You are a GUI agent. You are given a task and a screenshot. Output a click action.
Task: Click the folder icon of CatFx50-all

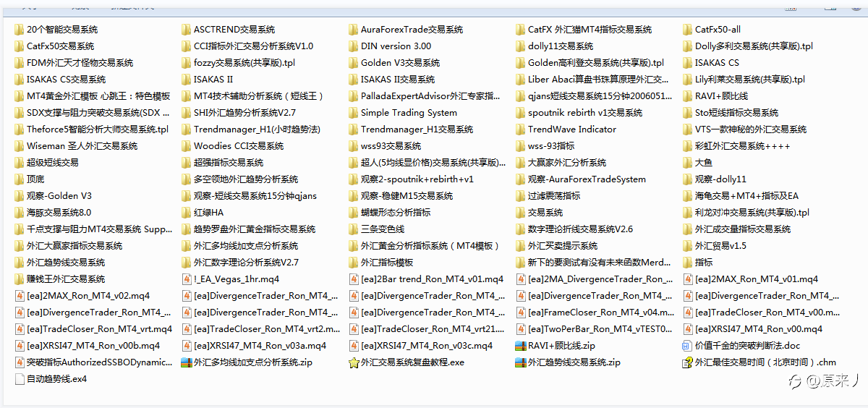[688, 30]
